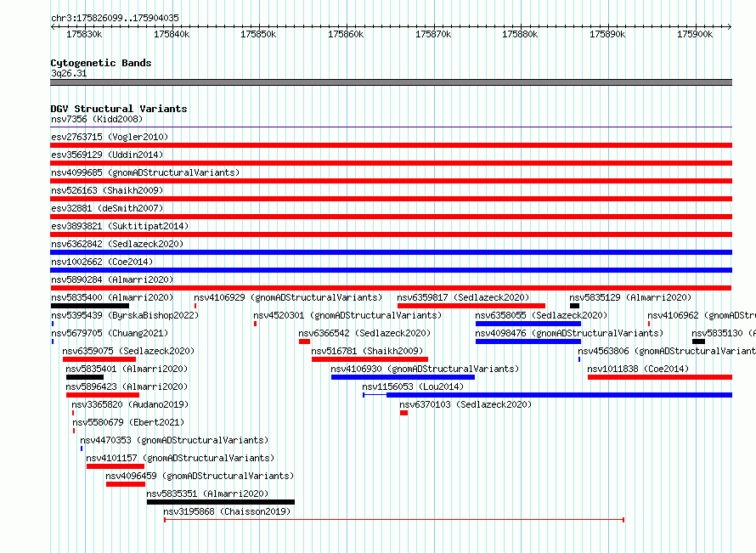Click nsv4520301 (gnomADStructuralVariants) label
This screenshot has width=756, height=553.
(347, 315)
